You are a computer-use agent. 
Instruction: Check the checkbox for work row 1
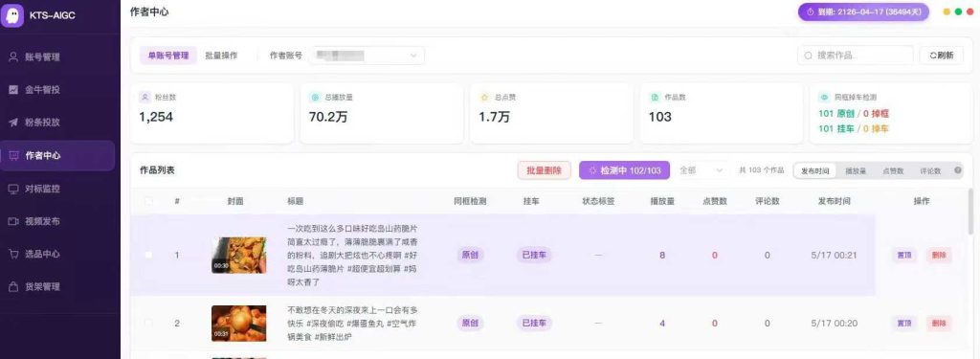(x=148, y=255)
